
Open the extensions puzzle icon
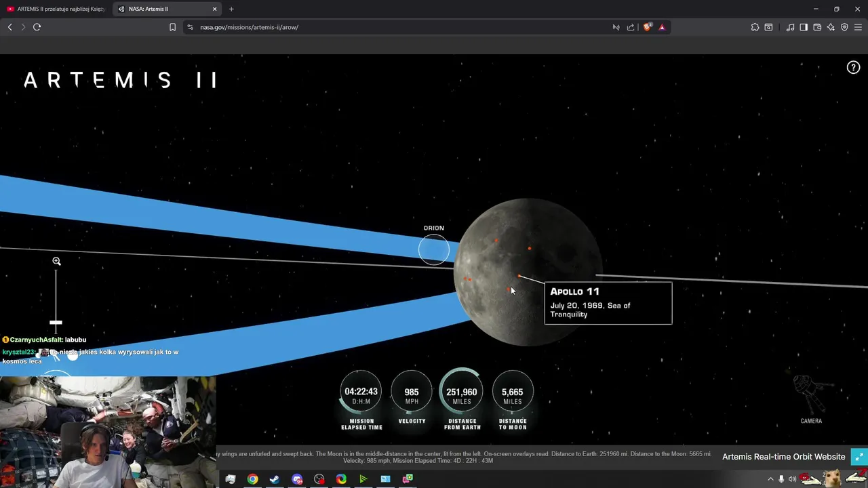pos(755,27)
